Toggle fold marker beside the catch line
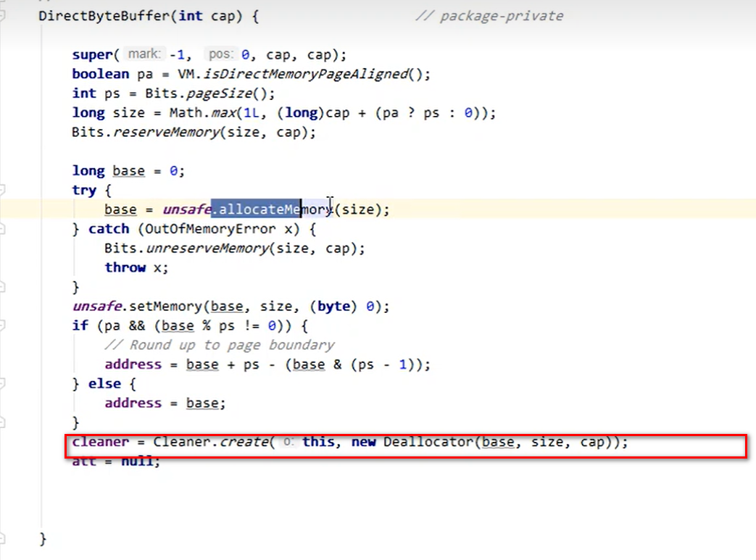Screen dimensions: 756x560 pos(1,229)
